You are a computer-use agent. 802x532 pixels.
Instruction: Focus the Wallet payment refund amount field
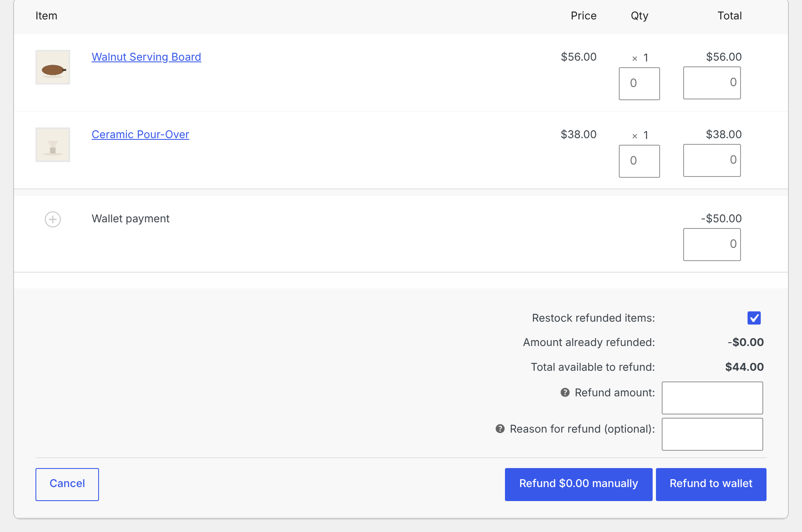[712, 245]
